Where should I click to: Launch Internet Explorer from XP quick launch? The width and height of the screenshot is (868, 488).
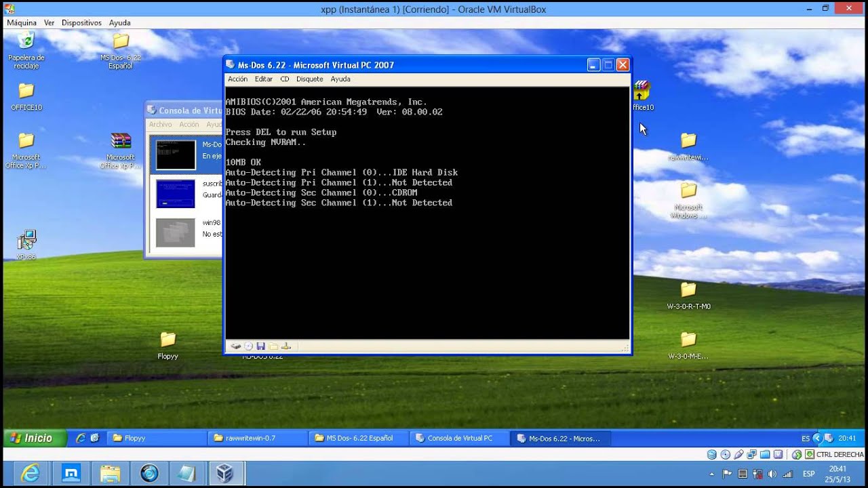point(81,438)
